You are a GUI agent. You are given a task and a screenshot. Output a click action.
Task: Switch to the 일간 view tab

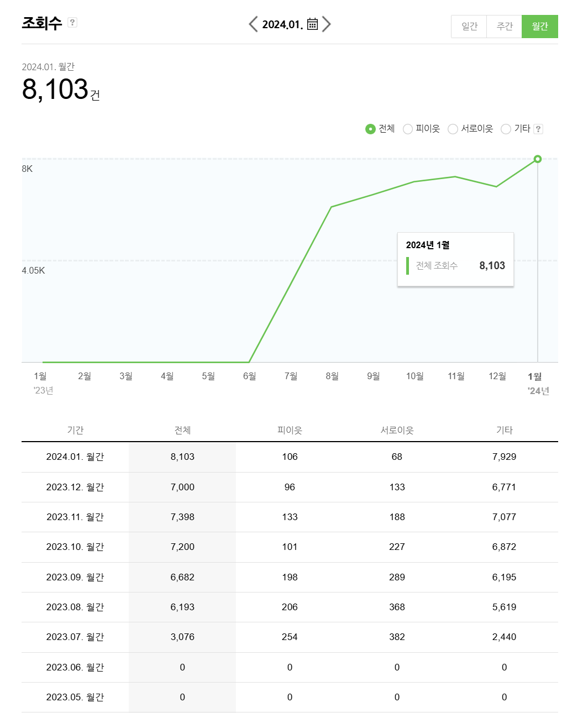coord(469,26)
